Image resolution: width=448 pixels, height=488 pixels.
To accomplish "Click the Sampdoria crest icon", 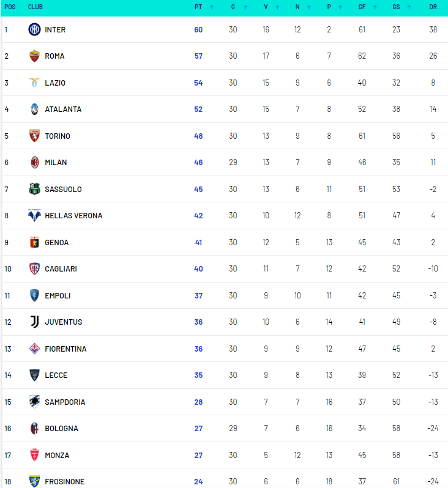I will (x=34, y=402).
